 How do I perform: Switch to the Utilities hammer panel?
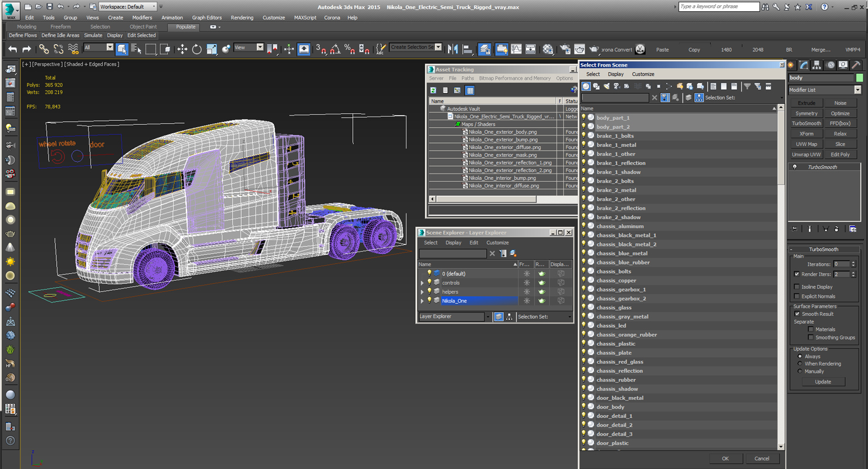click(x=856, y=65)
